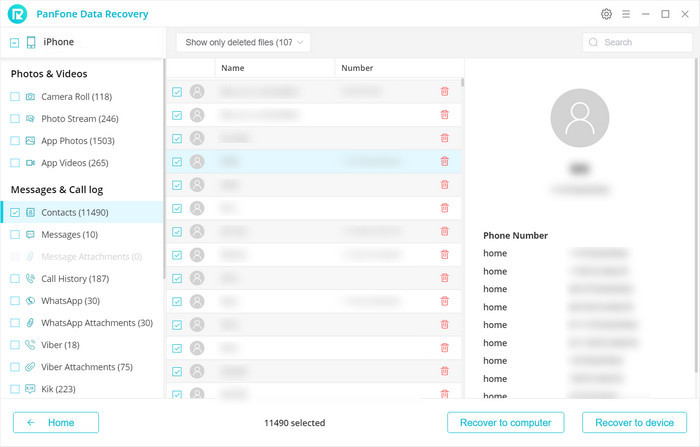Click large contact avatar in details panel
This screenshot has height=447, width=700.
pyautogui.click(x=579, y=118)
